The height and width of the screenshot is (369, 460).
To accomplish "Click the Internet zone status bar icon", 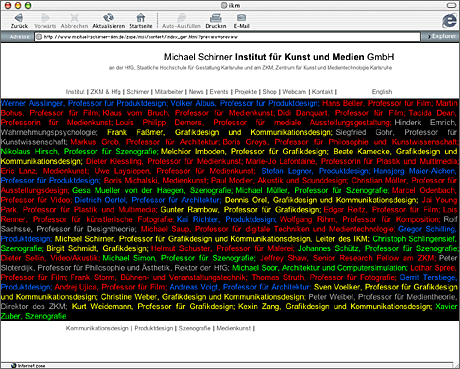I will 13,366.
